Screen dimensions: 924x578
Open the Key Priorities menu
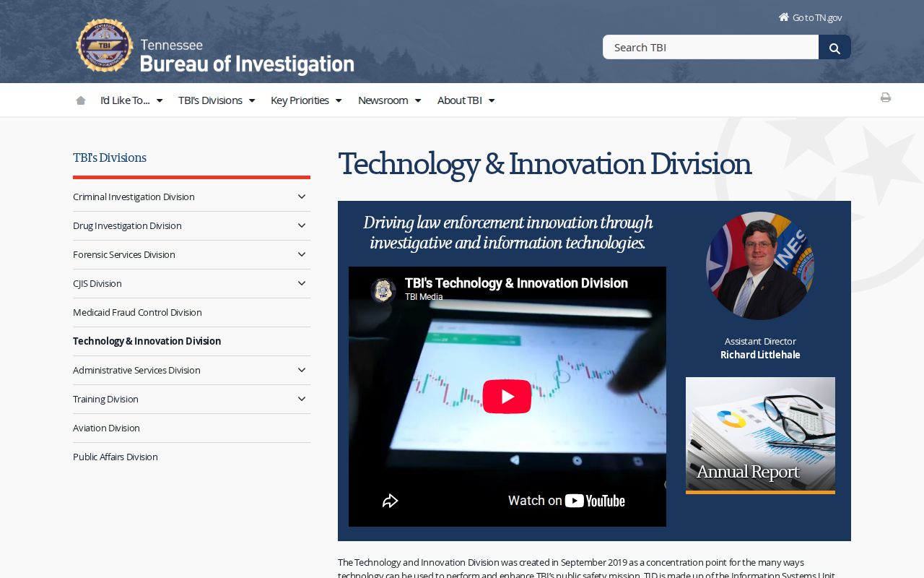[x=306, y=100]
